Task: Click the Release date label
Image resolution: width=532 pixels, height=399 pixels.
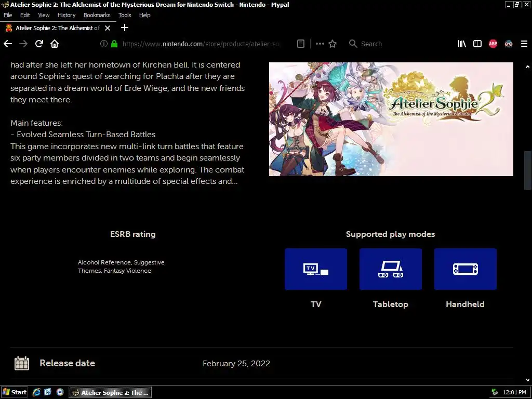Action: coord(68,363)
